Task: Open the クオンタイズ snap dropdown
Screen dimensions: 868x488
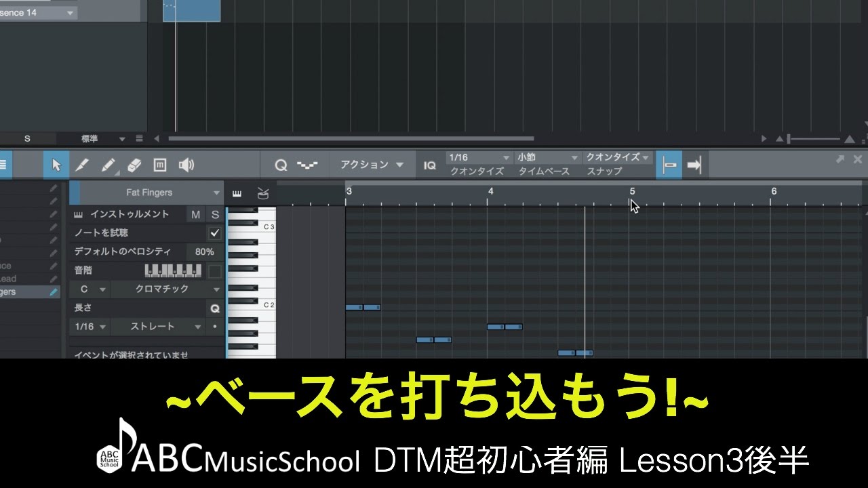Action: pyautogui.click(x=618, y=157)
